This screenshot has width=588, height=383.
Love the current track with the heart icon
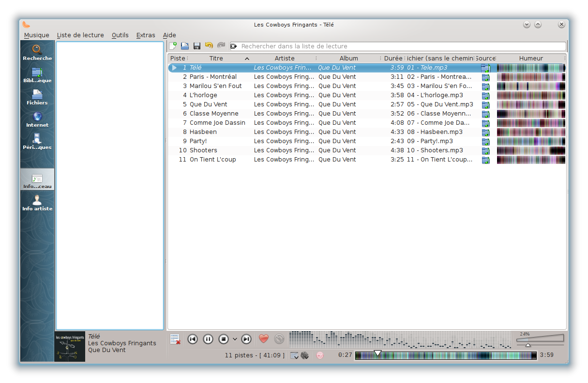pos(264,339)
